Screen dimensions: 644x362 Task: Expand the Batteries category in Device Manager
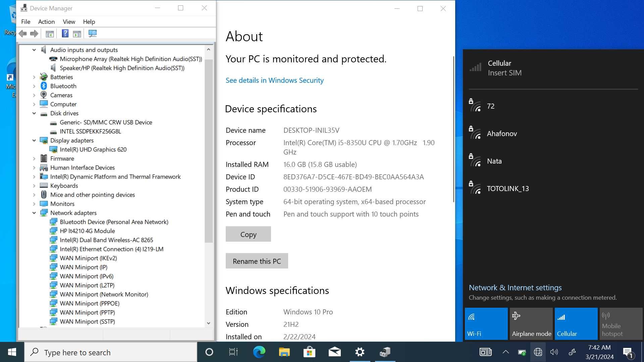[x=34, y=76]
